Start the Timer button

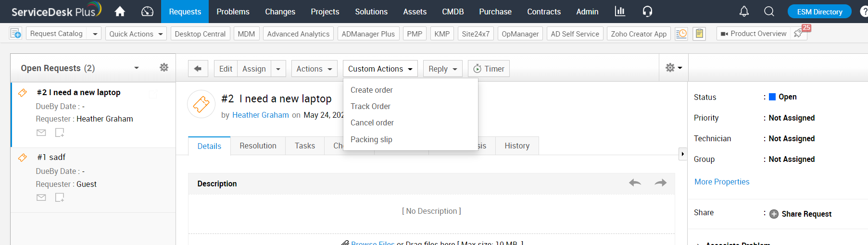click(x=489, y=69)
